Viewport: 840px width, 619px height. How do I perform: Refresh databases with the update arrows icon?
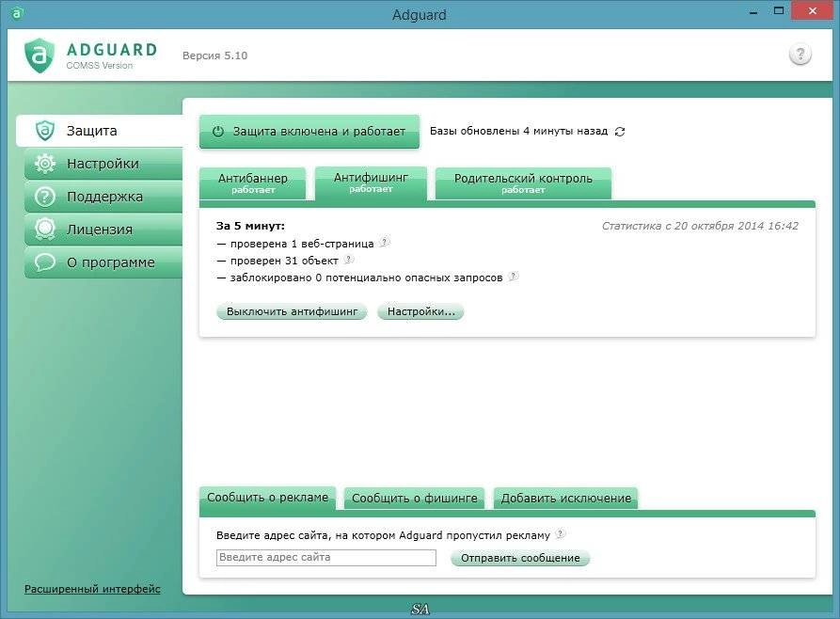620,132
